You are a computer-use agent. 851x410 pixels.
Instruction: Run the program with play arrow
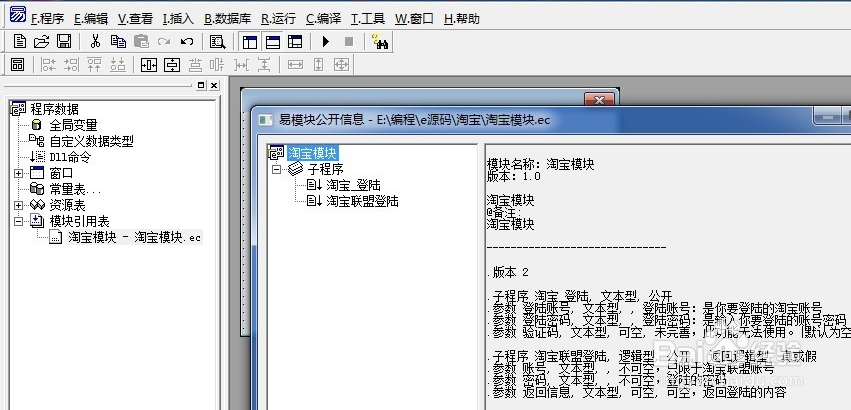tap(326, 41)
